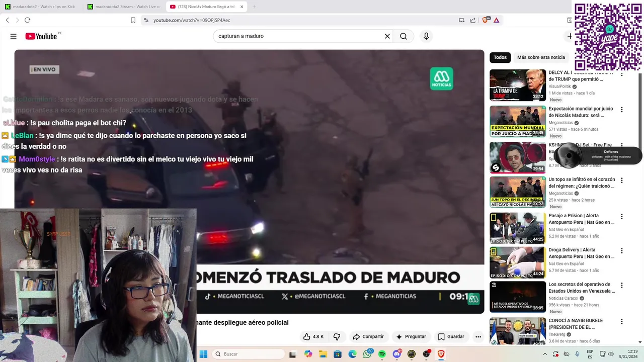The height and width of the screenshot is (362, 644).
Task: Open Task View on the taskbar
Action: coord(293,354)
